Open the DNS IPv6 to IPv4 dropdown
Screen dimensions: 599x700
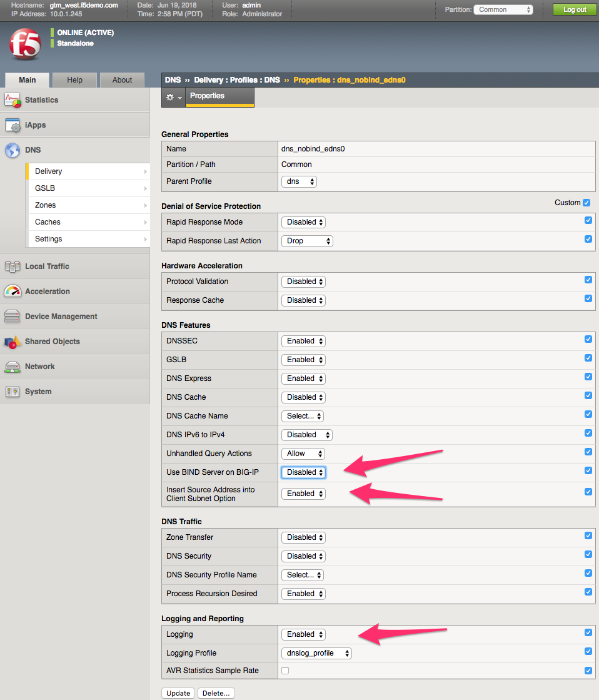306,435
